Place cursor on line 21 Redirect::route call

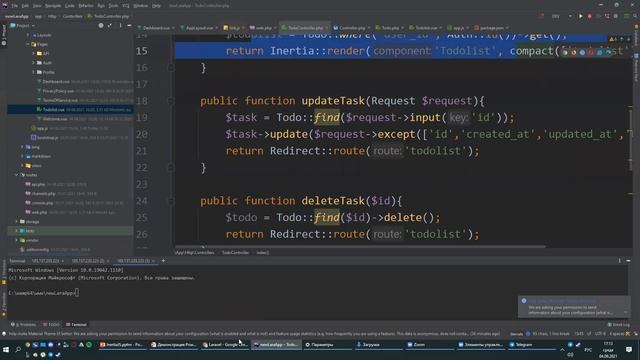(352, 151)
